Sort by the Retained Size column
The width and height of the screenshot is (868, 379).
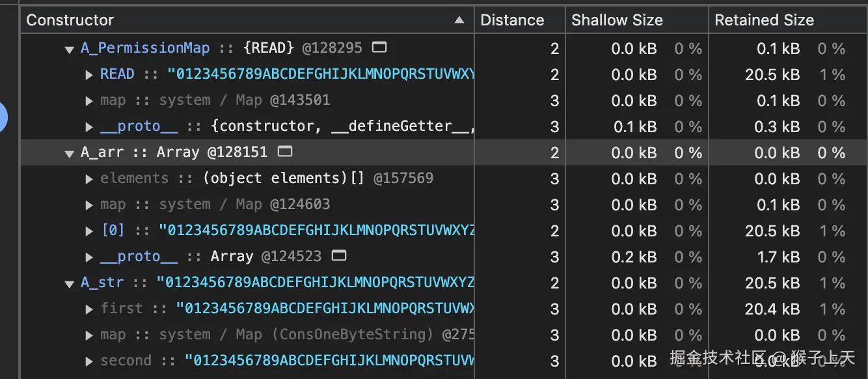click(764, 20)
